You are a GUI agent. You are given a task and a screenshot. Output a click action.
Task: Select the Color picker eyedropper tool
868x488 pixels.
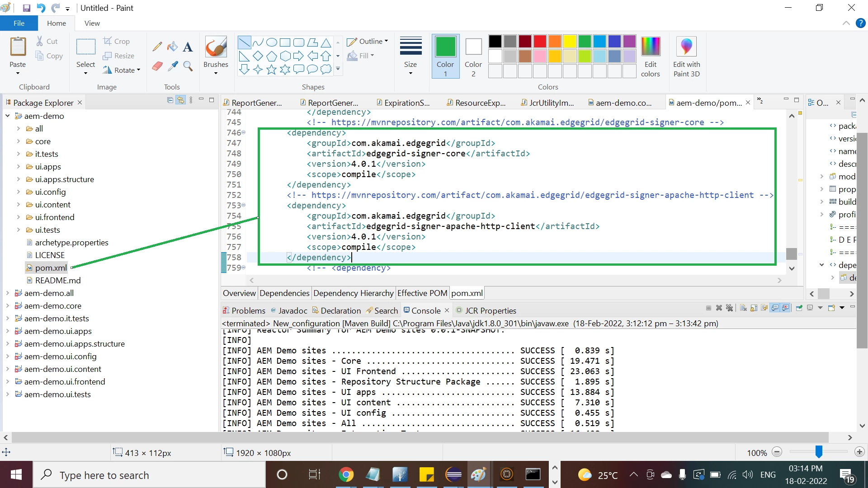(172, 66)
